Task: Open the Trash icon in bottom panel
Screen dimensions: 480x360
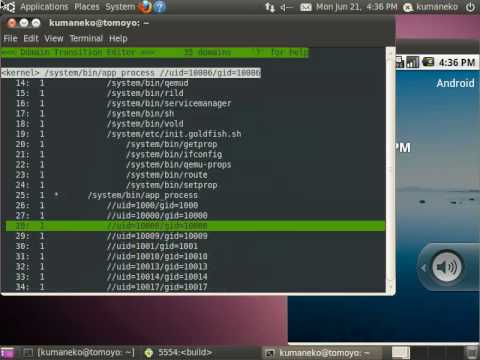Action: pyautogui.click(x=471, y=353)
